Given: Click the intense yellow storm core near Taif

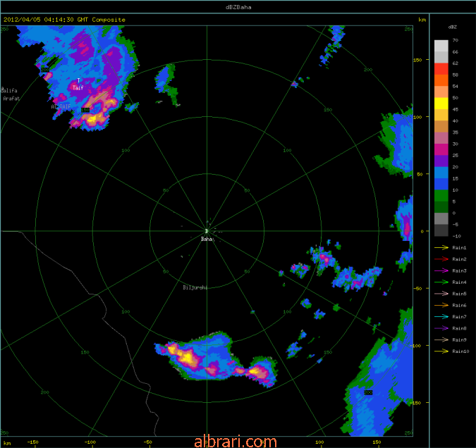Looking at the screenshot, I should pos(94,118).
